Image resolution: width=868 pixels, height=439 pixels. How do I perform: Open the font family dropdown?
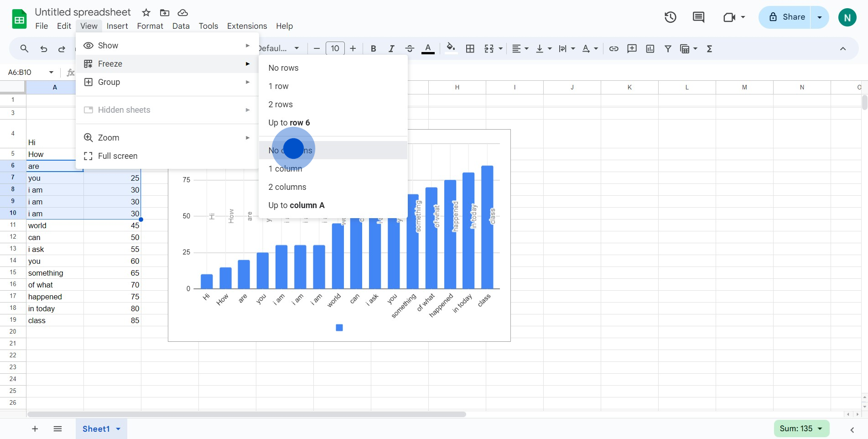coord(279,48)
